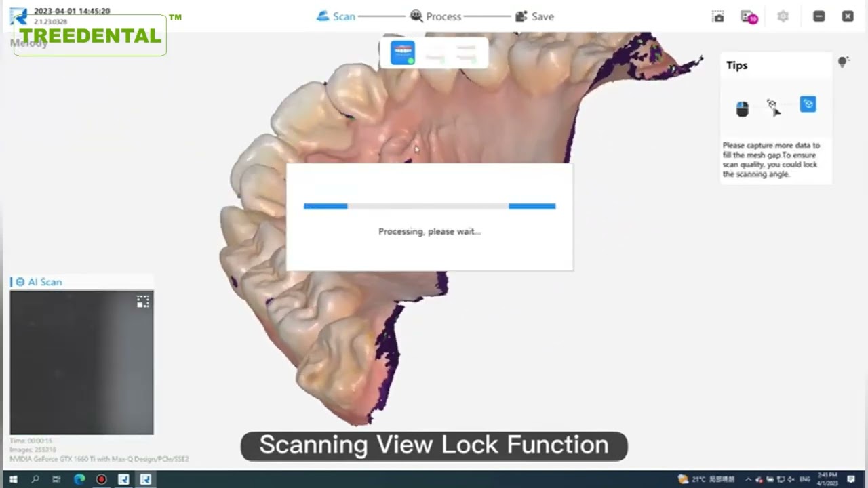This screenshot has width=868, height=488.
Task: Click the volume icon in system tray
Action: point(791,479)
